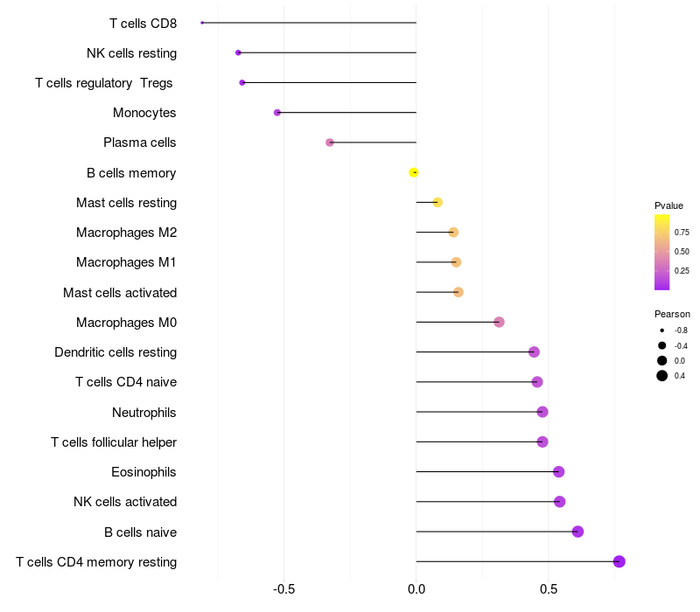Select the T cells CD4 memory resting dot
Viewport: 700px width, 612px height.
click(619, 561)
